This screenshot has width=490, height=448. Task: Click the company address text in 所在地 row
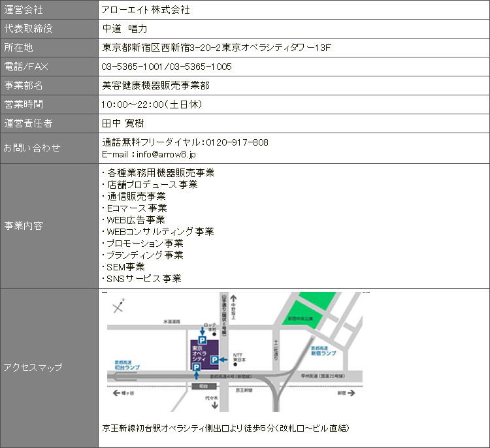[216, 48]
